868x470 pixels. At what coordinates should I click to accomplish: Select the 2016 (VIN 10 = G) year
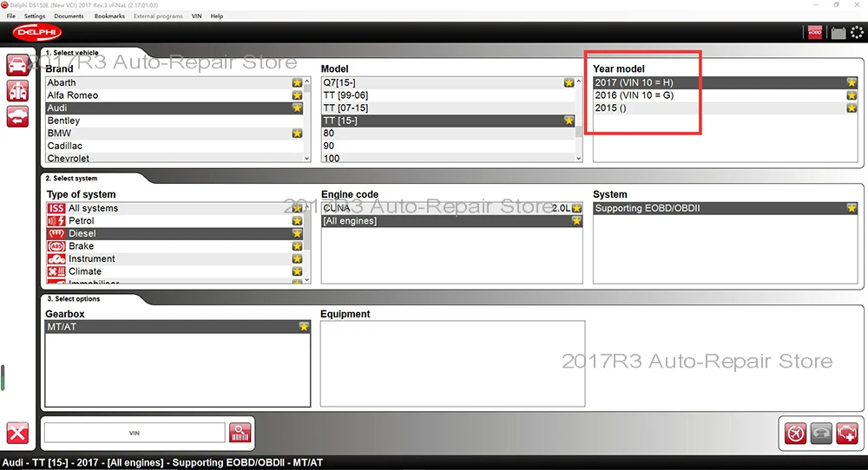[725, 95]
